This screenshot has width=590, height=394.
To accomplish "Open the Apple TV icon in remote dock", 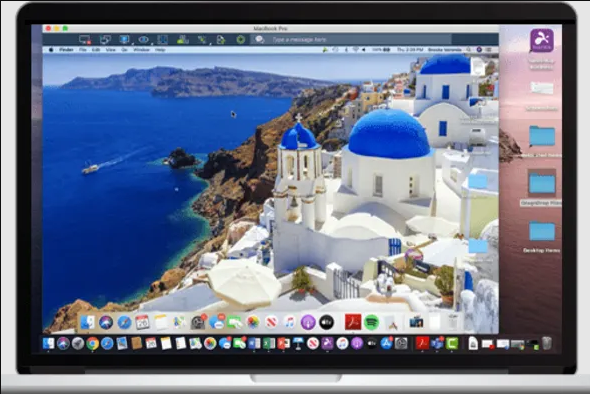I will click(326, 323).
